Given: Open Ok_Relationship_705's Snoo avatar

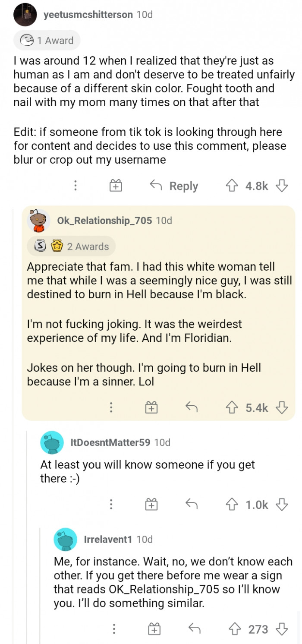Looking at the screenshot, I should coord(38,221).
